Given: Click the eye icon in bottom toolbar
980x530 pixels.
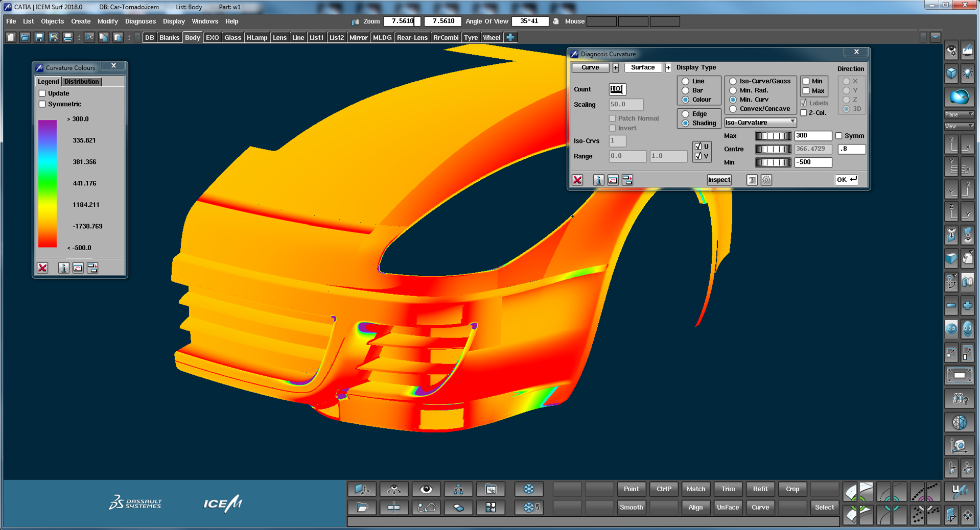Looking at the screenshot, I should tap(426, 489).
